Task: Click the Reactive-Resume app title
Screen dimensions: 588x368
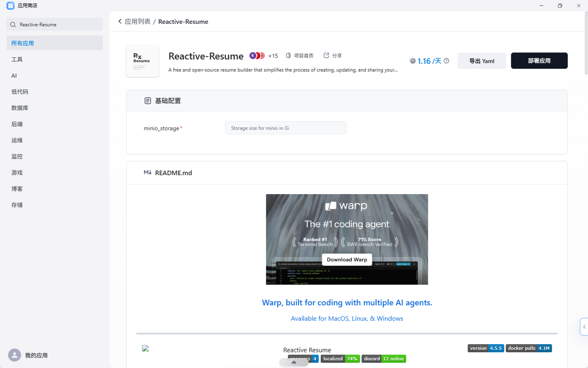Action: click(206, 56)
